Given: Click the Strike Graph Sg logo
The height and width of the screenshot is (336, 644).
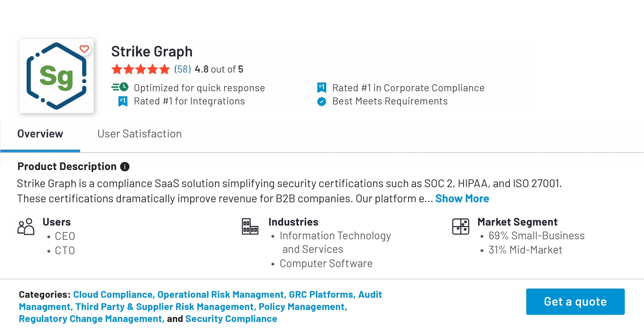Looking at the screenshot, I should click(x=56, y=76).
